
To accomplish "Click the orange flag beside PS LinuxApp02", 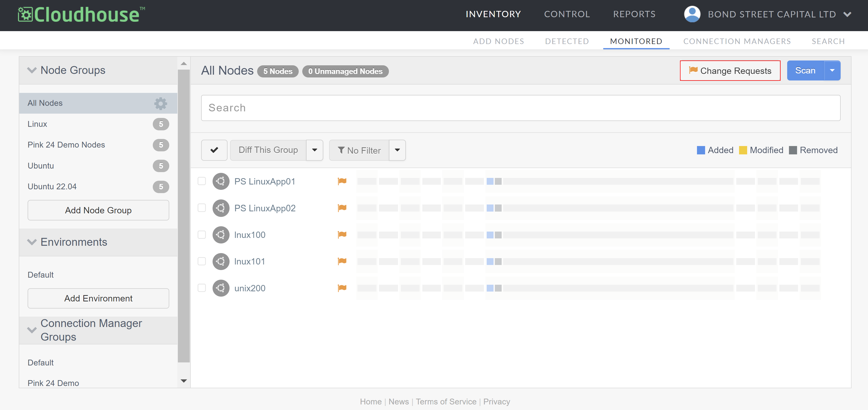I will 342,208.
